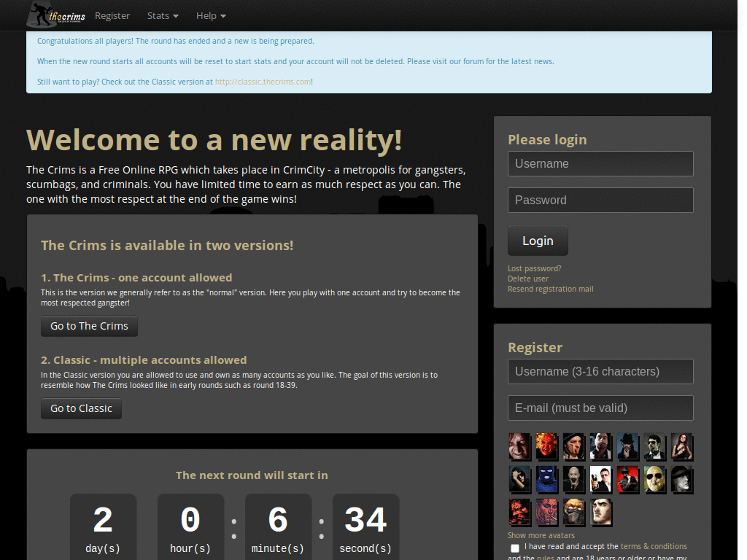Expand the Show more avatars link
This screenshot has width=747, height=560.
(x=541, y=535)
